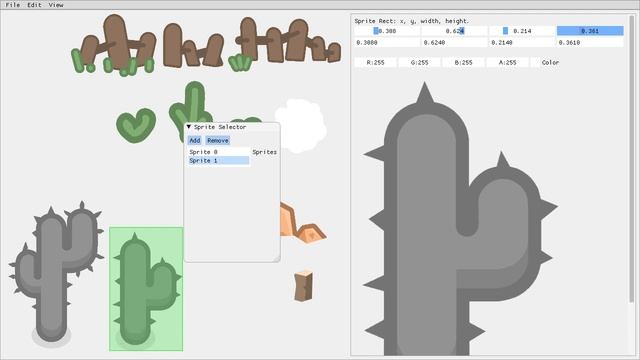Click the G:255 color field
This screenshot has height=360, width=640.
[x=419, y=62]
